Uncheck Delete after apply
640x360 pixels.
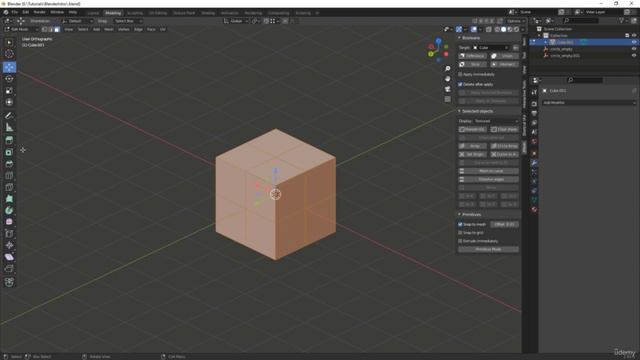(460, 84)
